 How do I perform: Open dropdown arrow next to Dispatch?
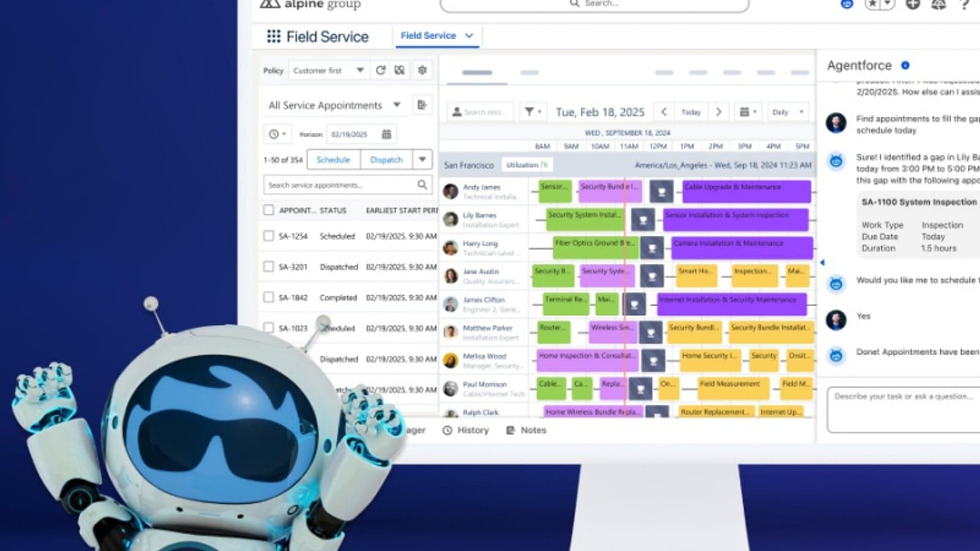click(x=422, y=159)
